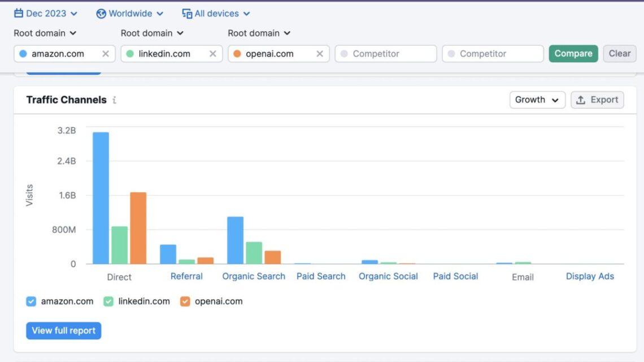Screen dimensions: 644x362
Task: Uncheck the amazon.com legend checkbox
Action: [31, 301]
